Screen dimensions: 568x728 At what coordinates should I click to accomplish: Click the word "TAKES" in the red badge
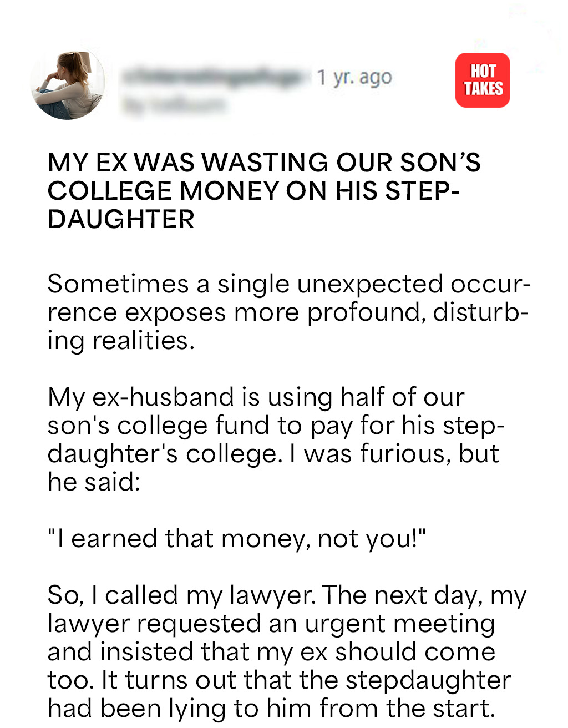[483, 89]
